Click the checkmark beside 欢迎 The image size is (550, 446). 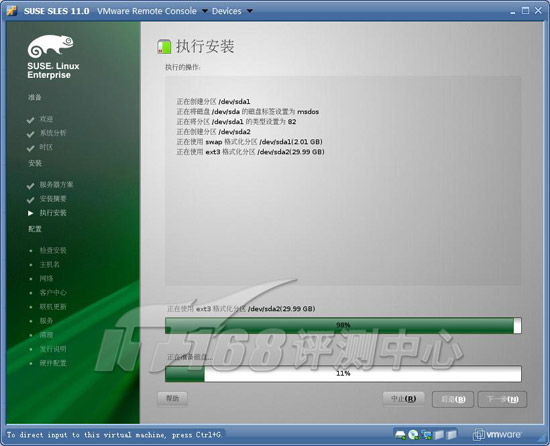coord(31,120)
